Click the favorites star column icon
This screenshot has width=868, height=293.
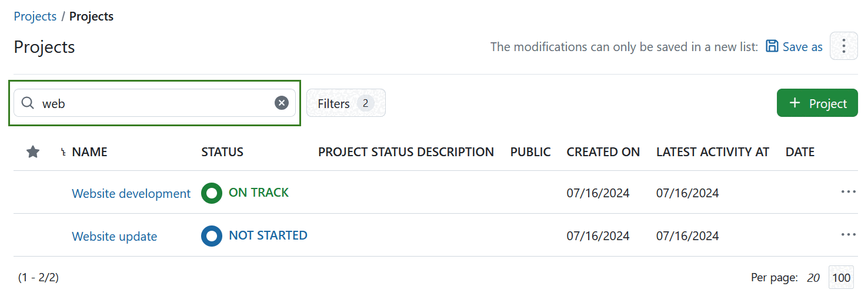(33, 152)
